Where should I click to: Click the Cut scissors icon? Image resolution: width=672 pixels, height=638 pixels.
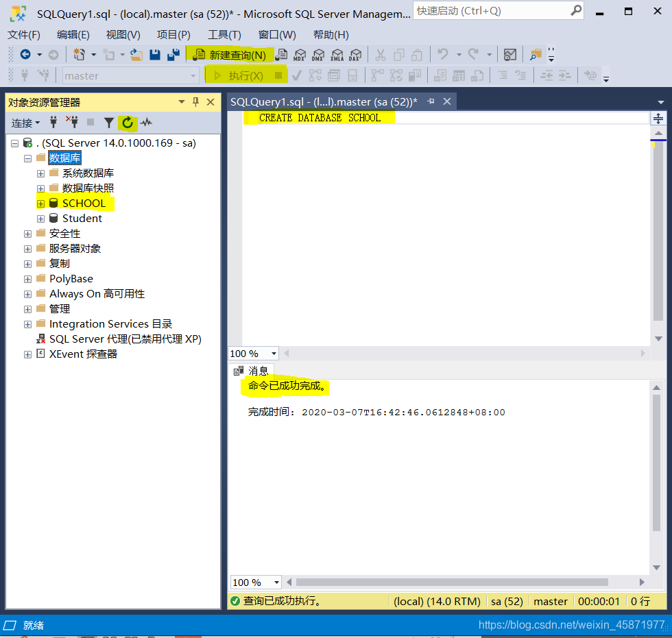[381, 55]
